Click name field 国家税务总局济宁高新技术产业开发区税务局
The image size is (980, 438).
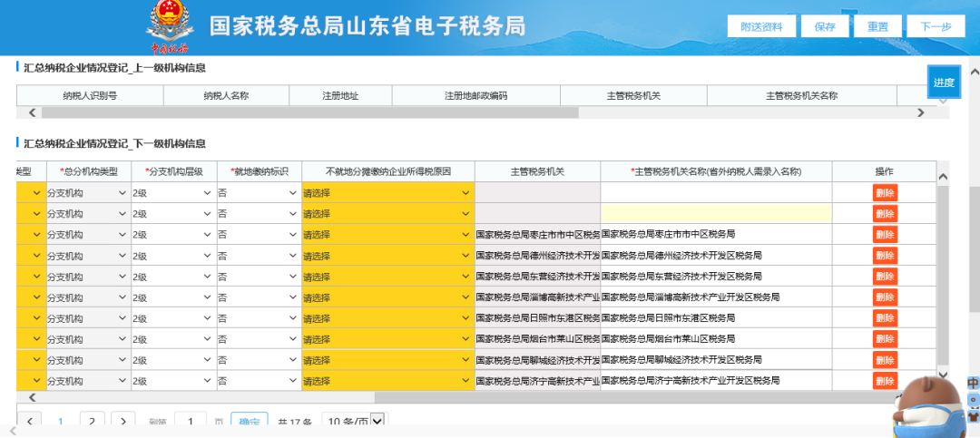point(716,381)
